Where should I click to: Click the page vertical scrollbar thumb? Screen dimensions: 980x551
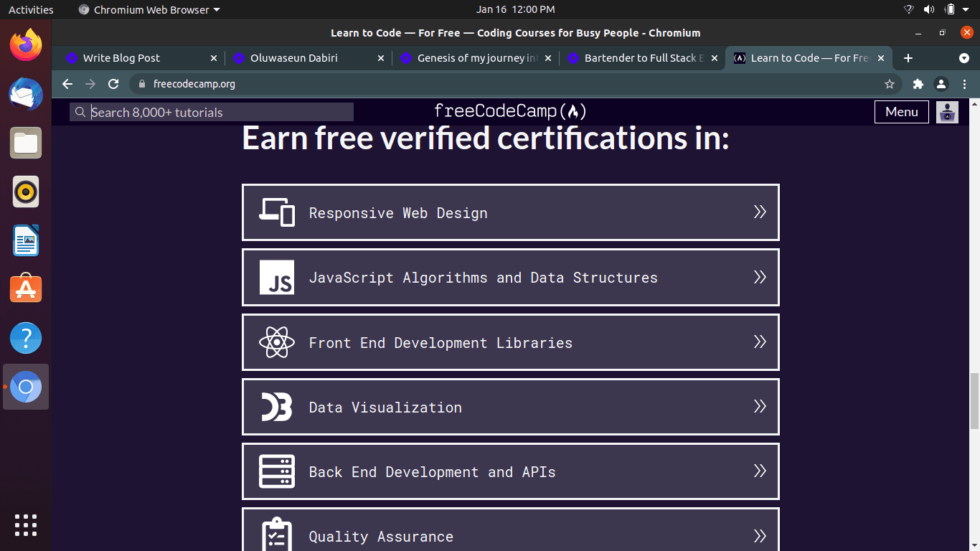coord(974,400)
